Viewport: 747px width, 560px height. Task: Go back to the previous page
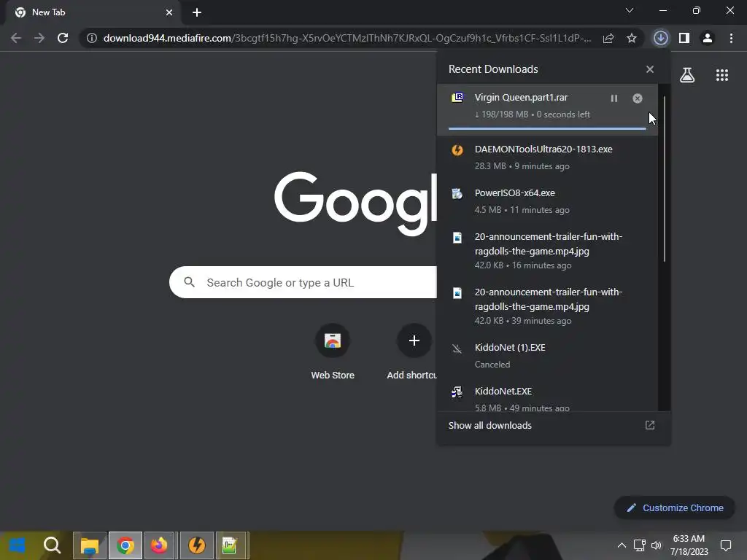coord(16,38)
